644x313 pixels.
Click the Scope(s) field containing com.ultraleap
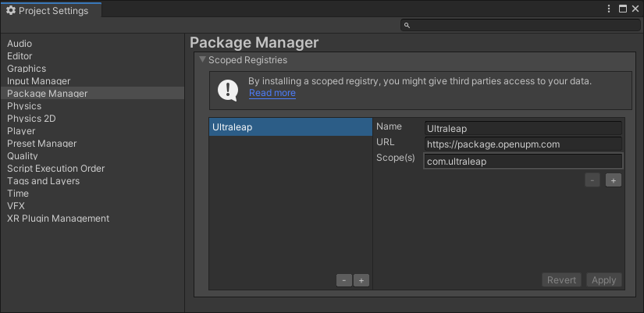click(523, 162)
